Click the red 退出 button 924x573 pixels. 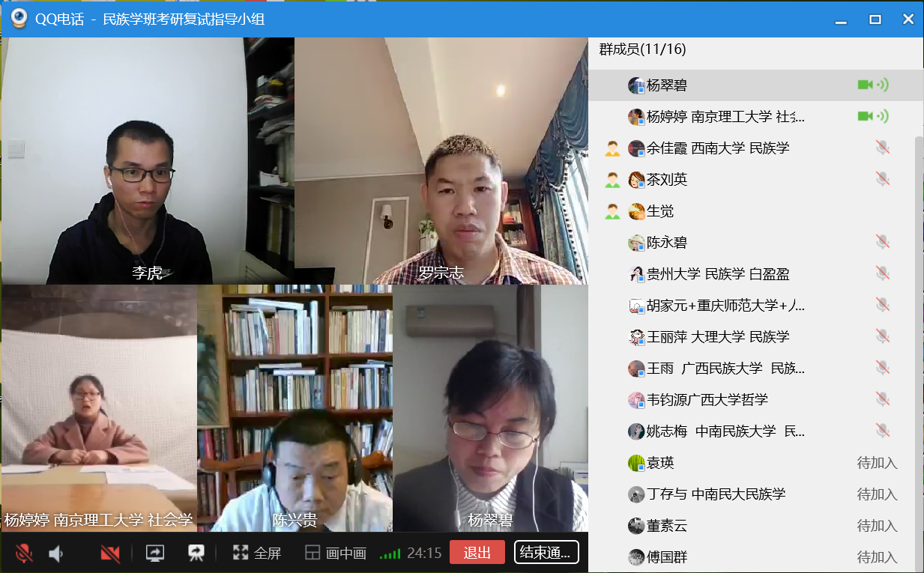point(477,553)
